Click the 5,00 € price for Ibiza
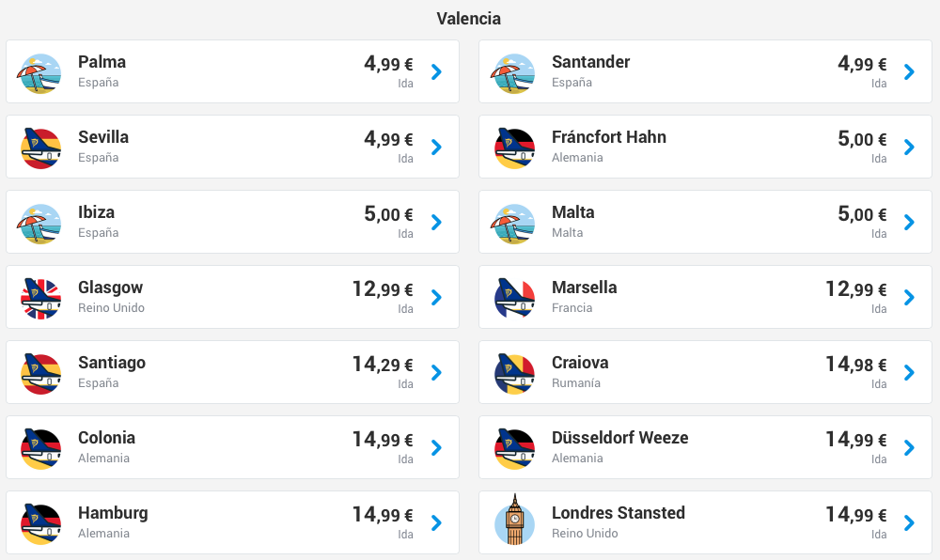Screen dimensions: 940x560 [388, 214]
